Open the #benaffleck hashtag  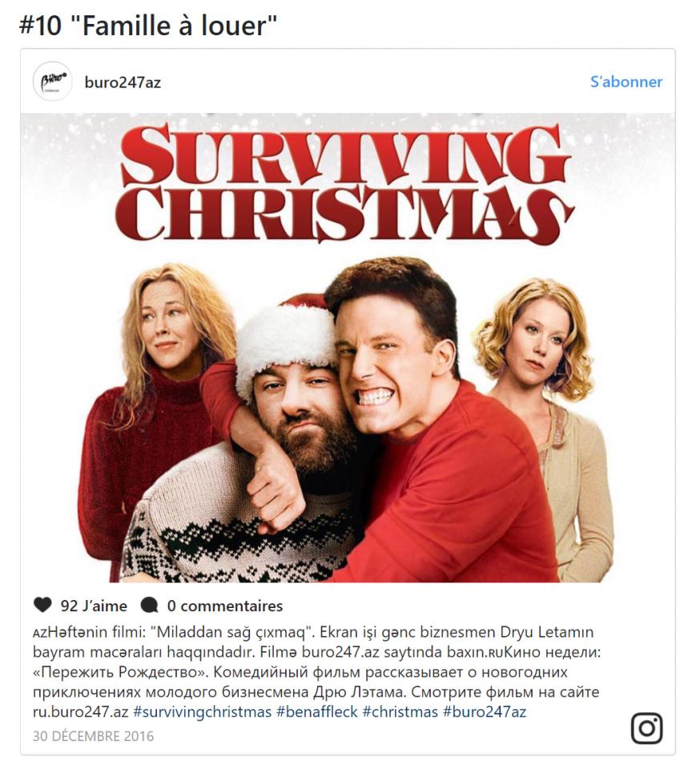point(316,711)
